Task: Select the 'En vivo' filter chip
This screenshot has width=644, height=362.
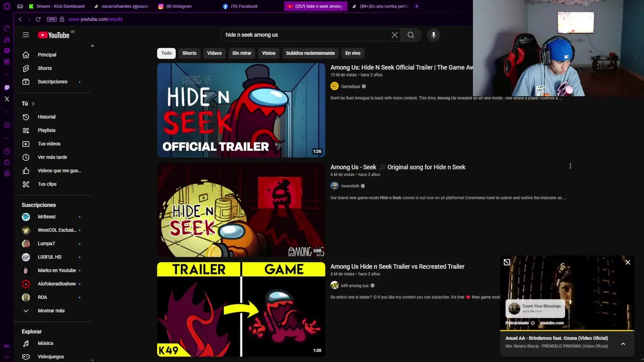Action: [353, 53]
